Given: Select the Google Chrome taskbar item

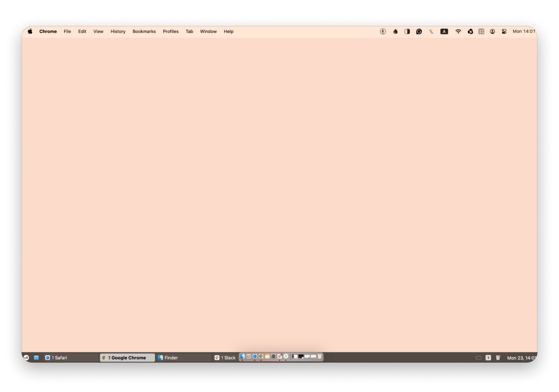Looking at the screenshot, I should click(127, 358).
